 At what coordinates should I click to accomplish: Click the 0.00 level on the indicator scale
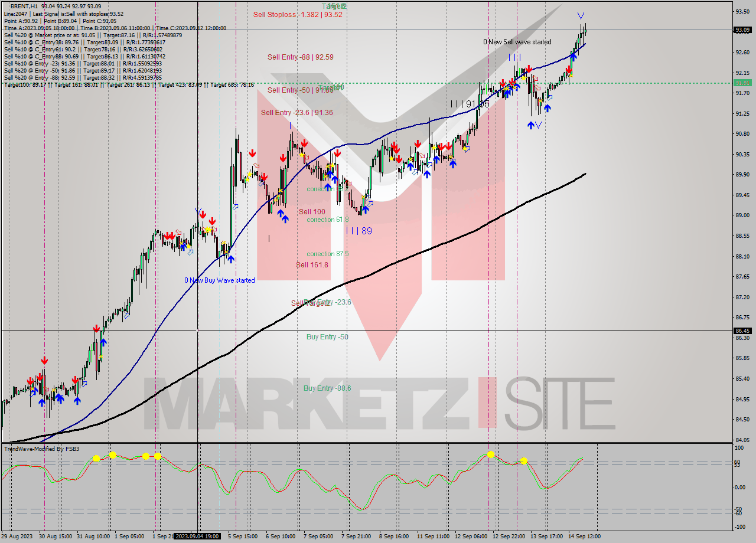[x=741, y=488]
